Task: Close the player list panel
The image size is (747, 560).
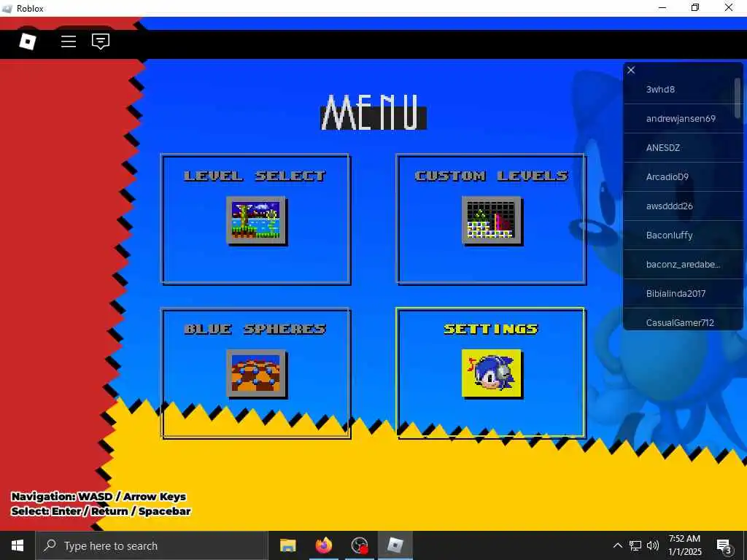Action: tap(631, 70)
